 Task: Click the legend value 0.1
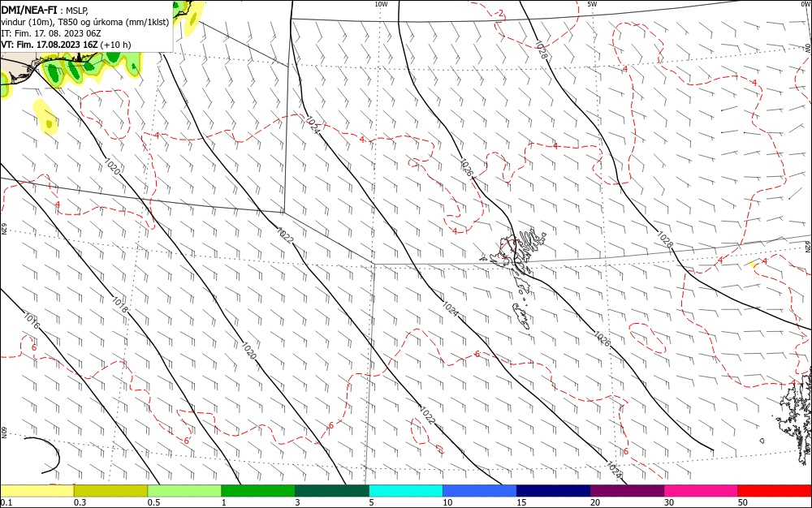6,502
